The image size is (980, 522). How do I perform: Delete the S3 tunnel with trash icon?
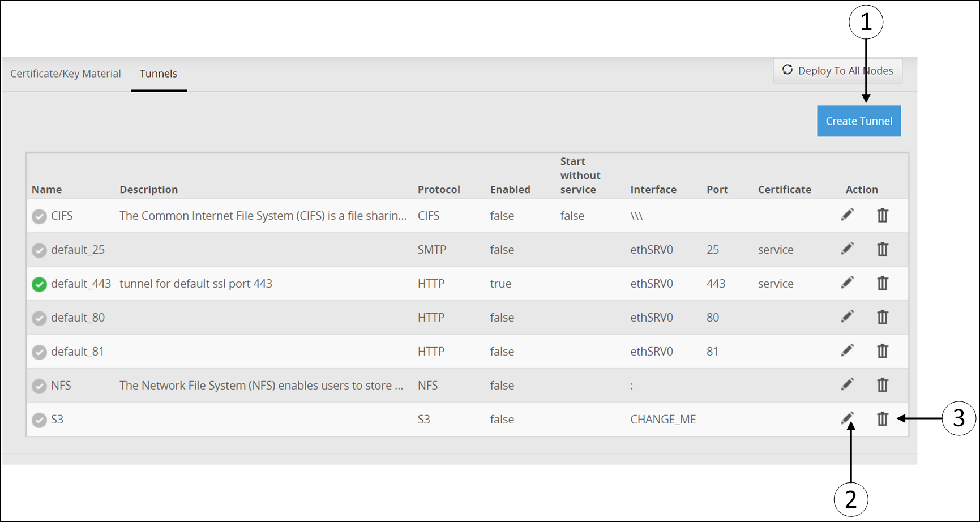[882, 419]
